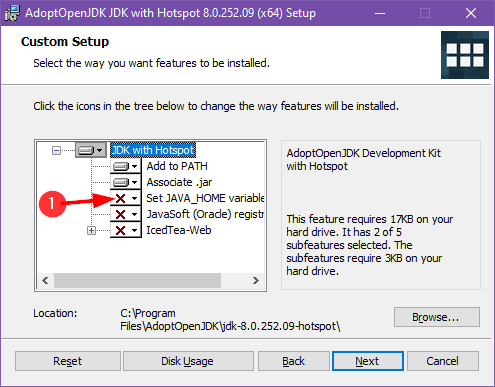Viewport: 495px width, 387px height.
Task: Click the Add to PATH drive icon
Action: [x=121, y=166]
